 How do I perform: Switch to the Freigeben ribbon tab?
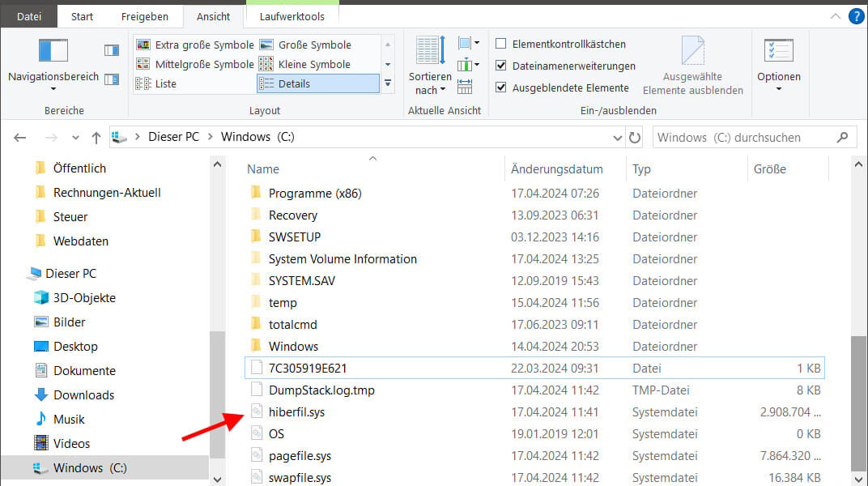[144, 17]
